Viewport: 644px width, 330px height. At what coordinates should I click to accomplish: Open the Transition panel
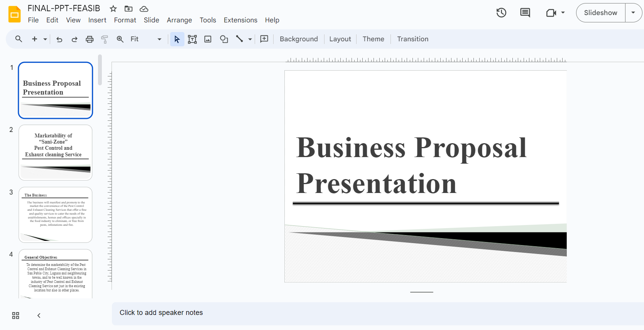[x=412, y=39]
